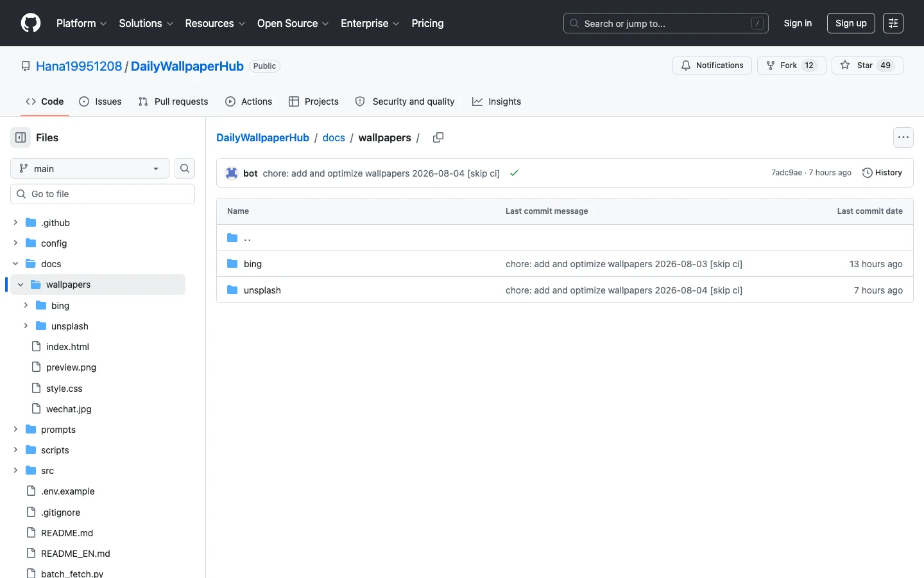Switch to the Issues tab
924x578 pixels.
[x=100, y=101]
